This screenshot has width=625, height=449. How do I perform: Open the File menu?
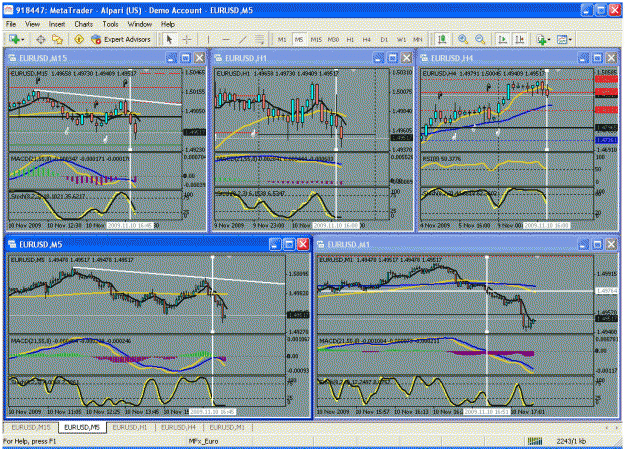click(11, 24)
